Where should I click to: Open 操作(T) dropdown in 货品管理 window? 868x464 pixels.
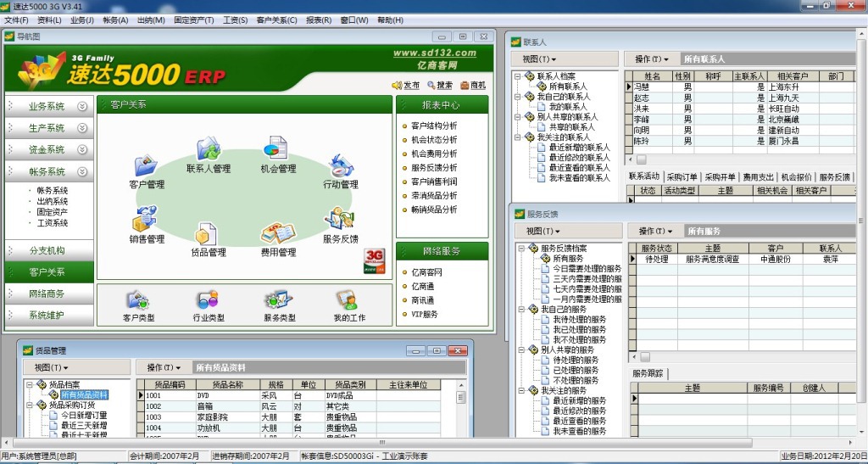pos(164,367)
